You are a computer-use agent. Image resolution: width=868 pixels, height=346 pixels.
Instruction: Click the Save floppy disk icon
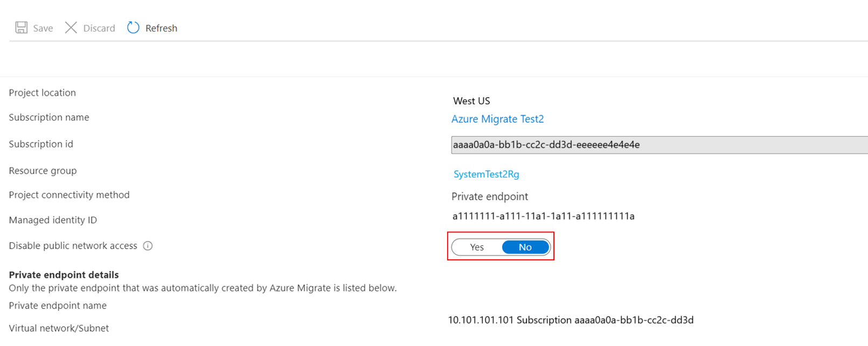[21, 27]
